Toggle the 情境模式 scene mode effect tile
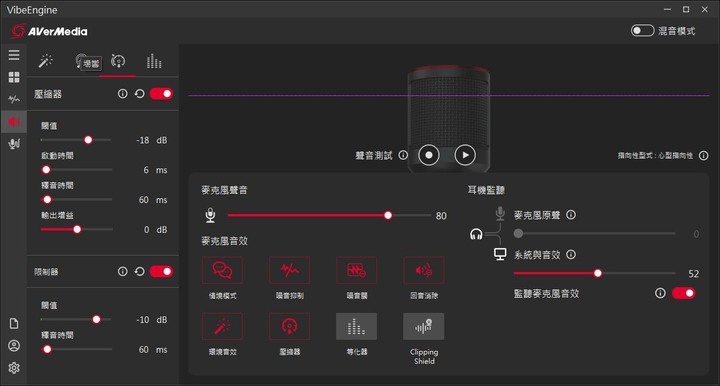 coord(222,270)
